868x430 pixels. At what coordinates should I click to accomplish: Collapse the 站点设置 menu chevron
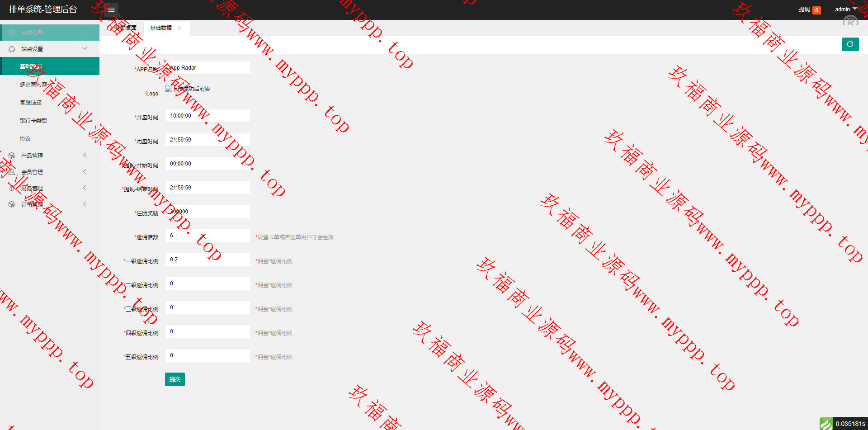[x=85, y=48]
